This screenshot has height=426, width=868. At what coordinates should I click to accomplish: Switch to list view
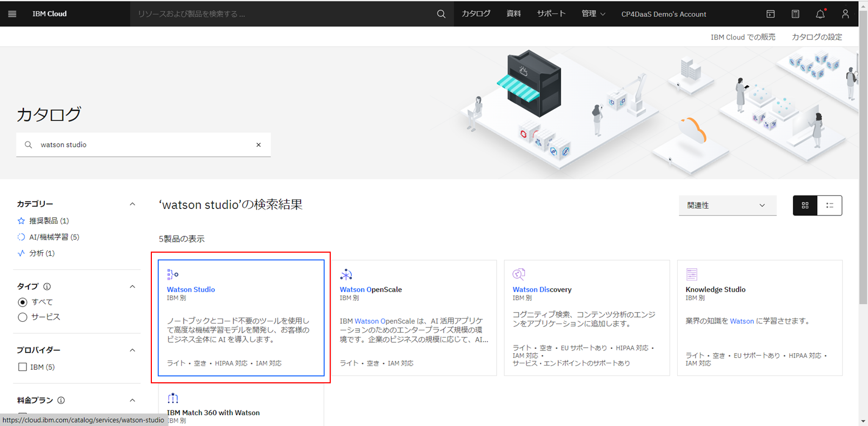(x=830, y=205)
